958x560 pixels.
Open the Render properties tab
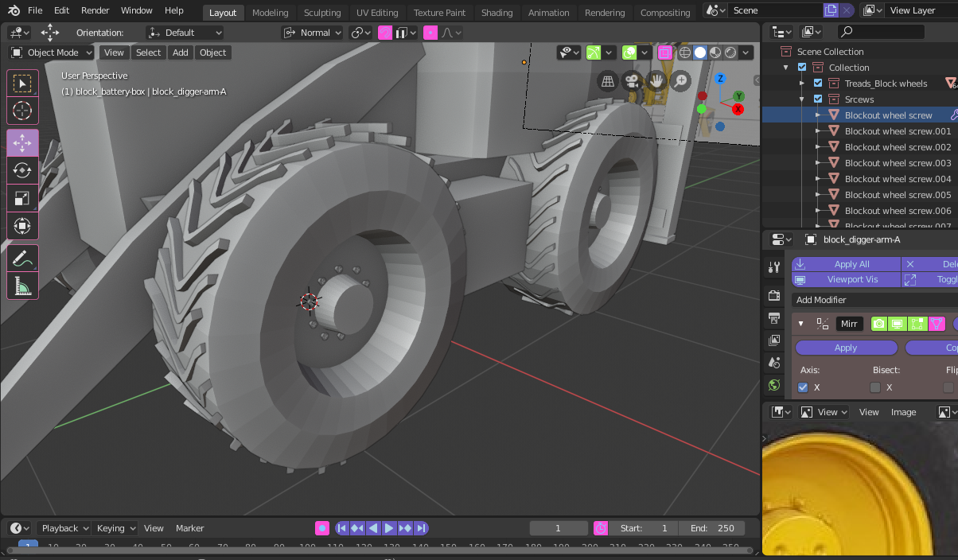click(774, 296)
